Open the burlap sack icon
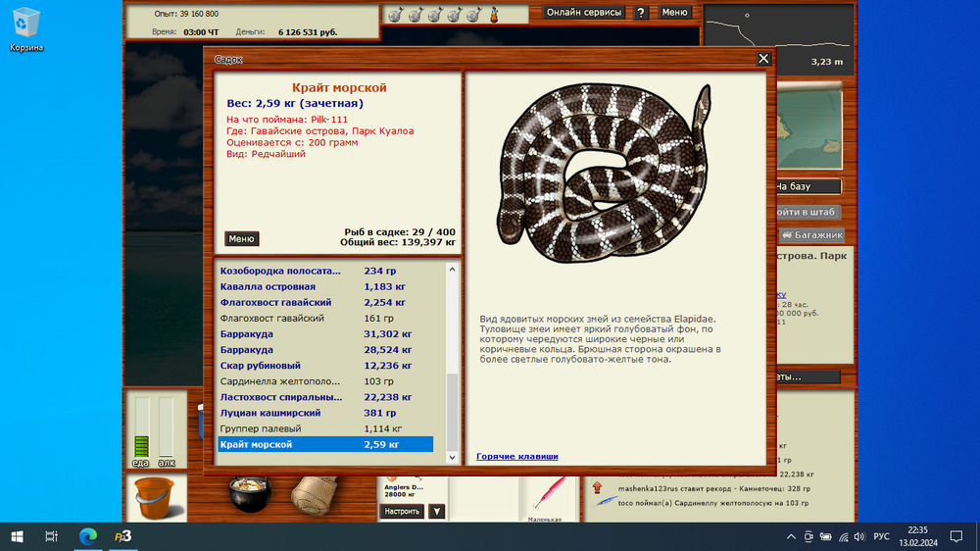This screenshot has height=551, width=980. (x=315, y=495)
